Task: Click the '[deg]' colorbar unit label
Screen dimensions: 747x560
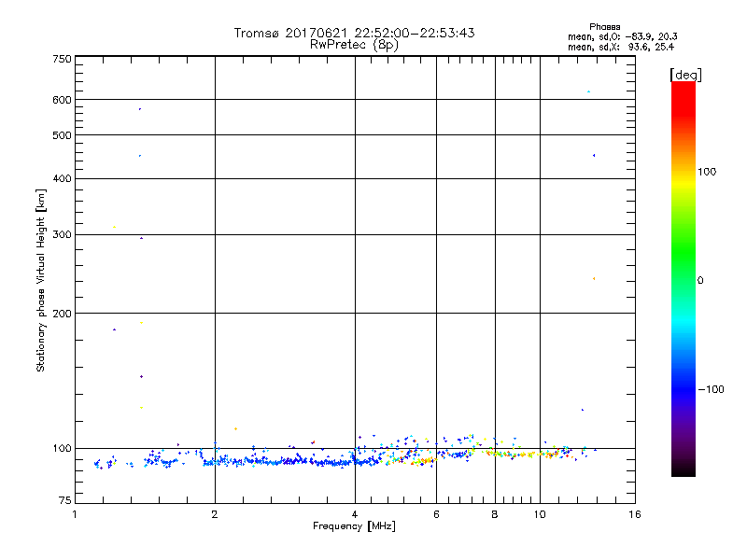Action: click(685, 75)
